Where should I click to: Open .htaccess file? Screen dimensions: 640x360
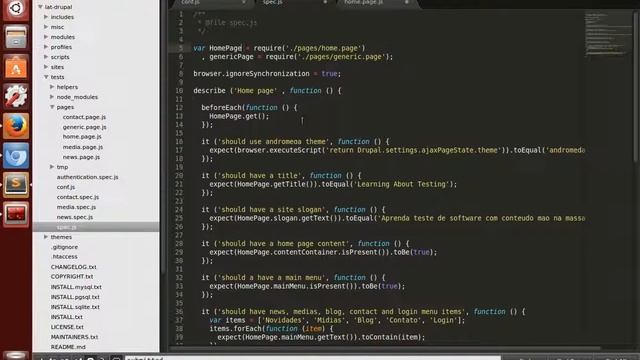click(64, 257)
